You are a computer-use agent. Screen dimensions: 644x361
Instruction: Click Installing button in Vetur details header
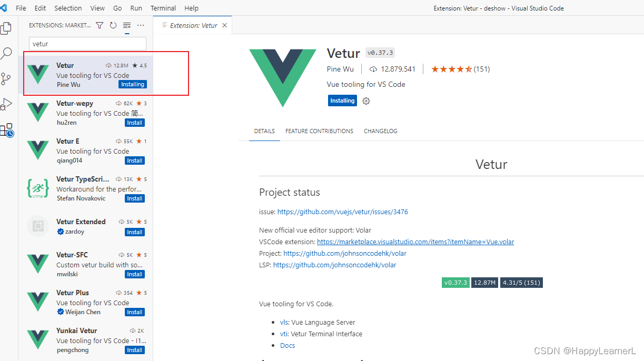pos(342,101)
